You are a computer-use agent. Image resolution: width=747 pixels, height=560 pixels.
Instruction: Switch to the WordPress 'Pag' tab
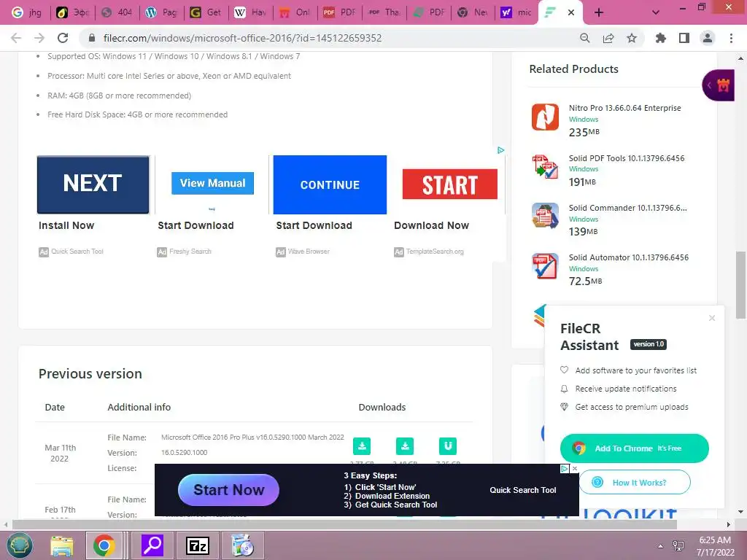tap(161, 12)
